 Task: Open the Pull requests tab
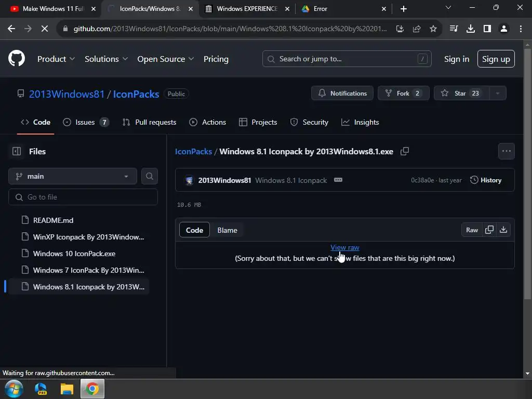(149, 122)
